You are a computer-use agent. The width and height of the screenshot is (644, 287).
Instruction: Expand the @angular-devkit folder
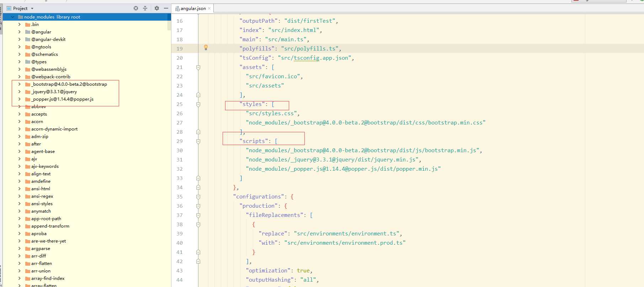pyautogui.click(x=20, y=39)
